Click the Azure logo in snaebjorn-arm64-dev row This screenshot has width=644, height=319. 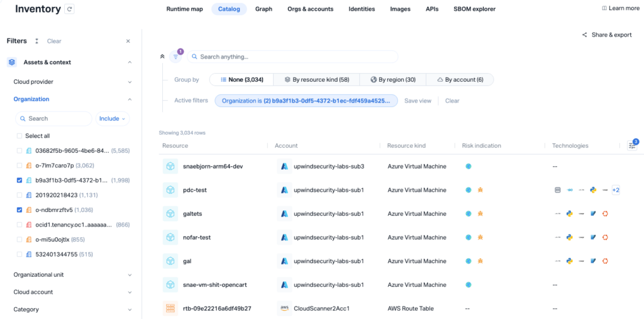284,167
